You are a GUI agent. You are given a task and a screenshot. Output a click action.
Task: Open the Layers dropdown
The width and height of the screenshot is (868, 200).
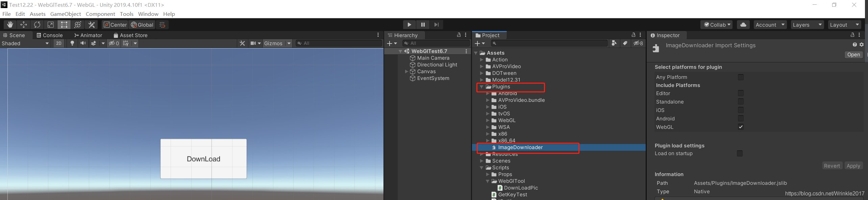point(807,25)
